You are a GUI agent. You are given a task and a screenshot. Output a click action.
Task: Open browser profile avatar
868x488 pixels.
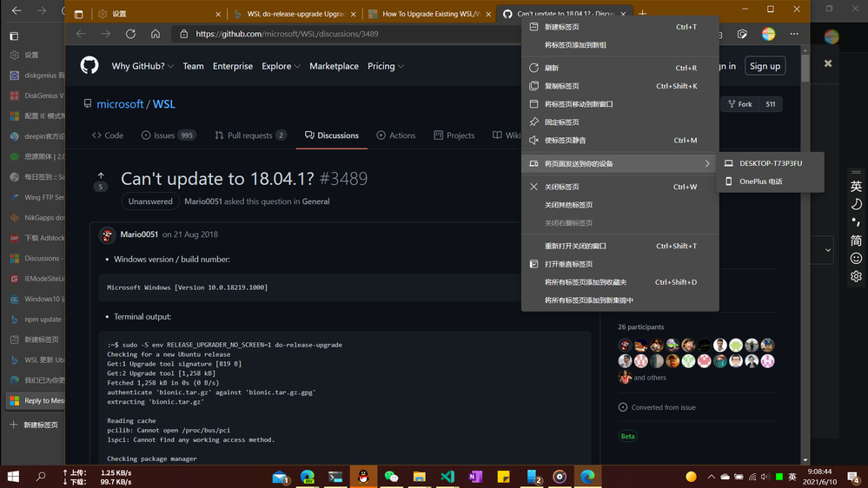coord(768,34)
